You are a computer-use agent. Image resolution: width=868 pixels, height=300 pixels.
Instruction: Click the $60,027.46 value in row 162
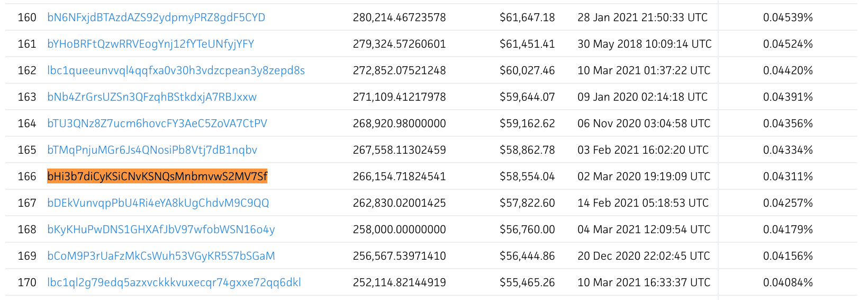pyautogui.click(x=527, y=70)
